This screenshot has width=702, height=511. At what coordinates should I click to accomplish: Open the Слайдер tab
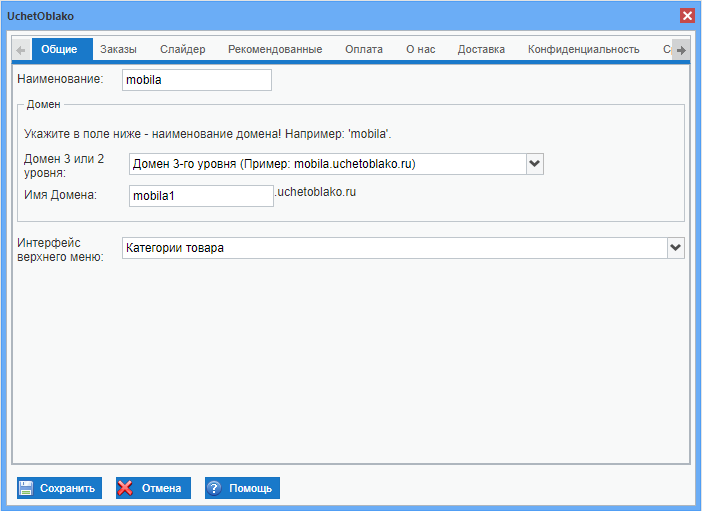click(183, 49)
